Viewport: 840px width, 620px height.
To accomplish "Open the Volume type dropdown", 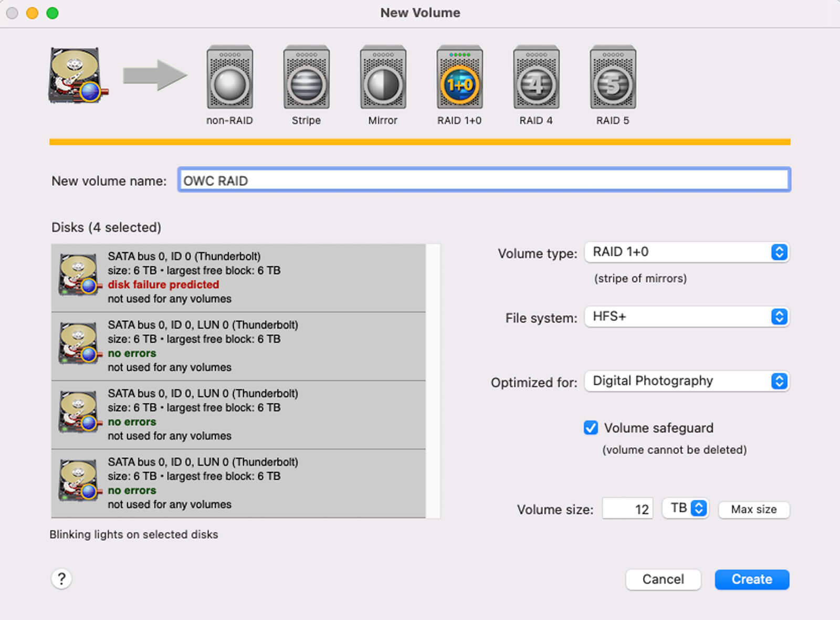I will point(686,252).
